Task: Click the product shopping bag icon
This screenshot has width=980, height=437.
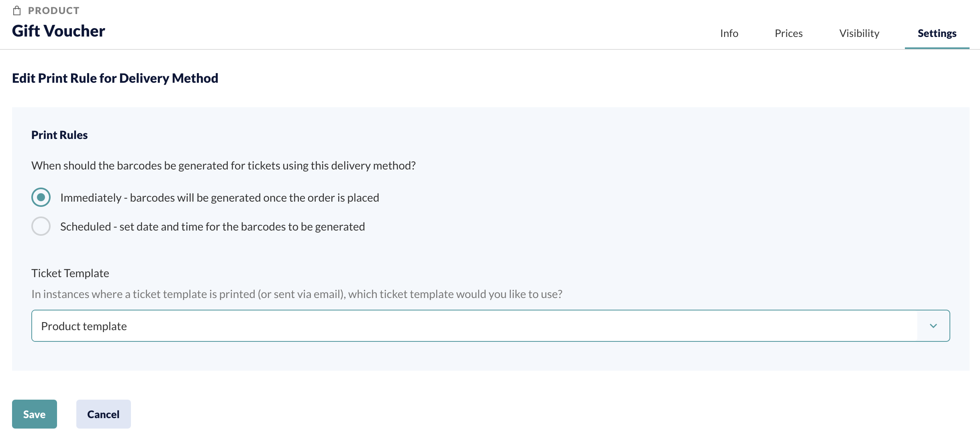Action: point(17,11)
